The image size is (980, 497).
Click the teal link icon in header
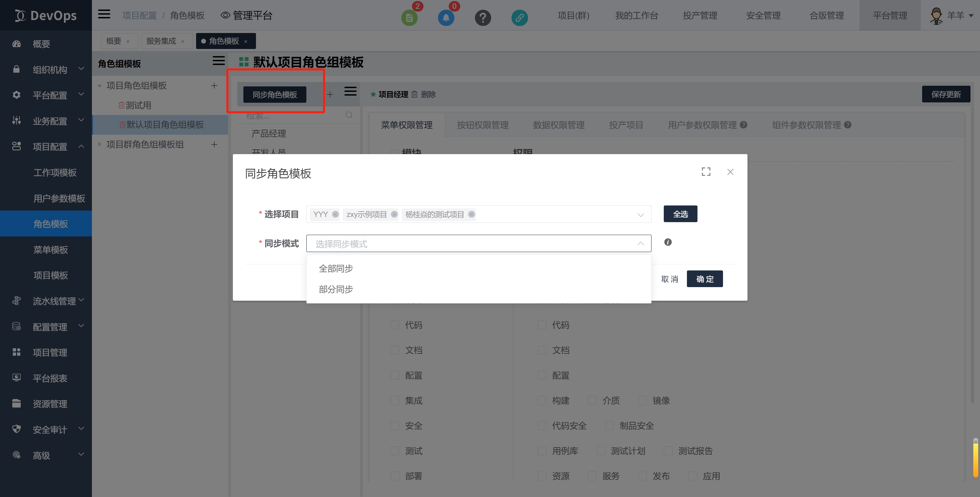pos(519,17)
